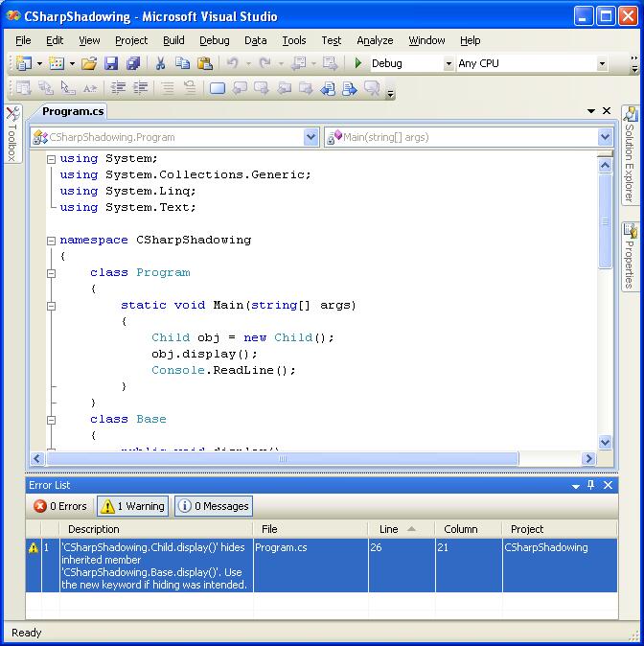Click the editor horizontal scrollbar thumb
Viewport: 644px width, 646px height.
[283, 458]
